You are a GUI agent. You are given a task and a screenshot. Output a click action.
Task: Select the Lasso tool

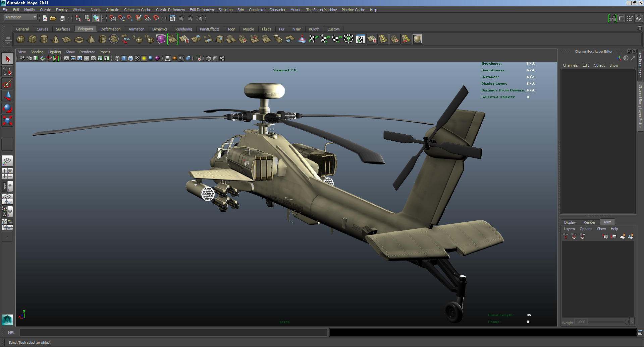tap(7, 71)
